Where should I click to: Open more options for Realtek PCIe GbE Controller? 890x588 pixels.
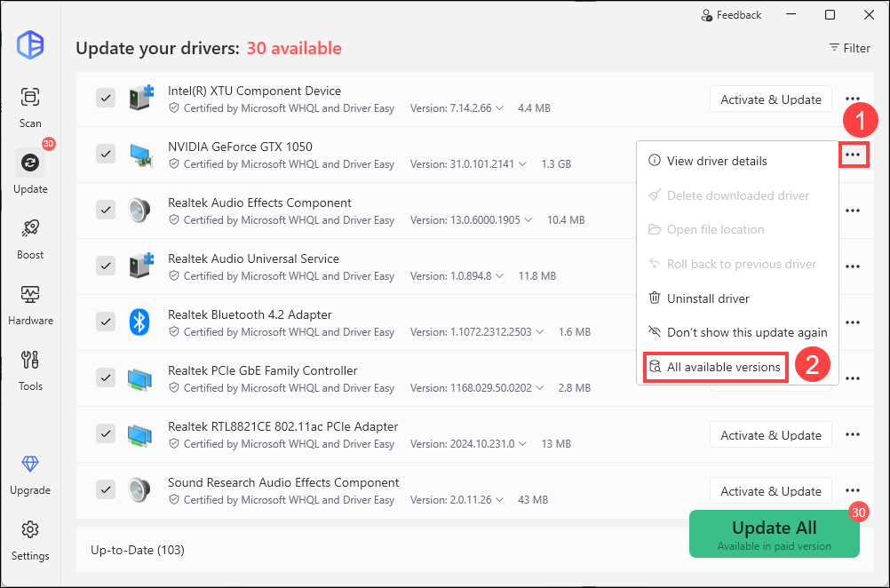[853, 378]
